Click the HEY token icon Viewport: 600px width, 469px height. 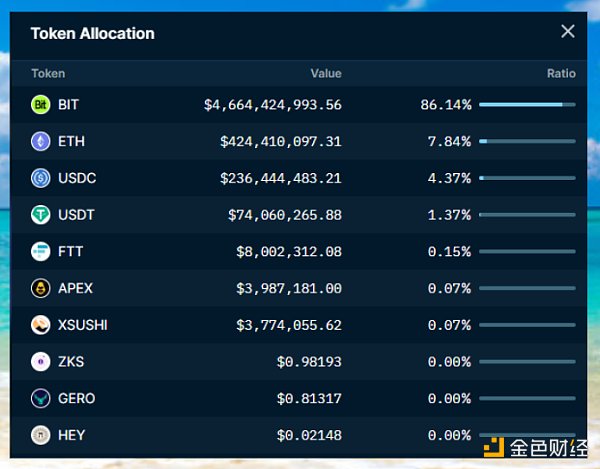pos(41,435)
